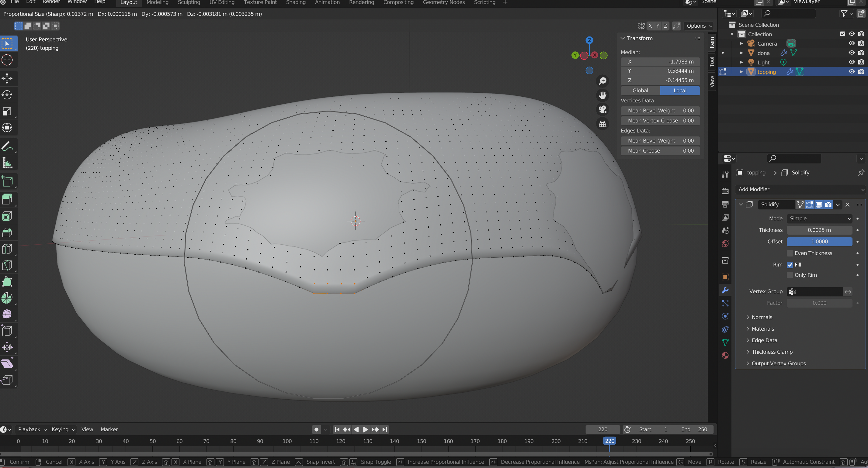Viewport: 868px width, 468px height.
Task: Click the pan view hand icon
Action: tap(602, 95)
